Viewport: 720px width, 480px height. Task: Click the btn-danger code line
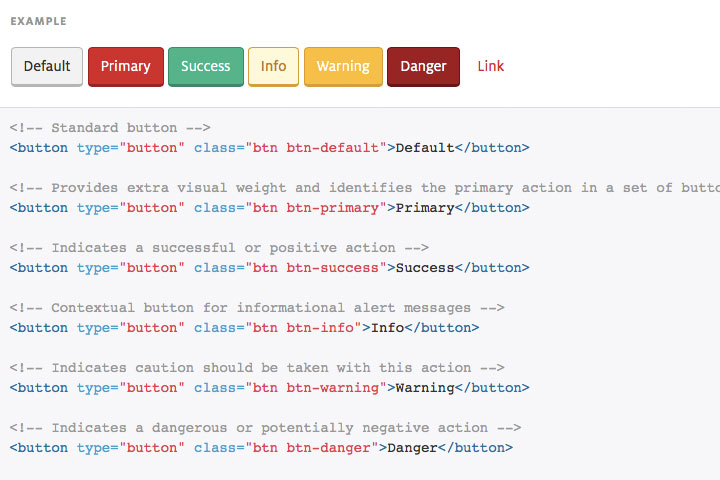tap(261, 448)
